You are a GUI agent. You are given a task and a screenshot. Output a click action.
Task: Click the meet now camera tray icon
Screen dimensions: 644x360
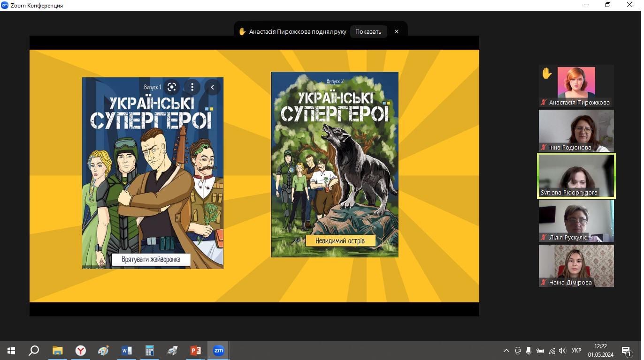[x=518, y=351]
